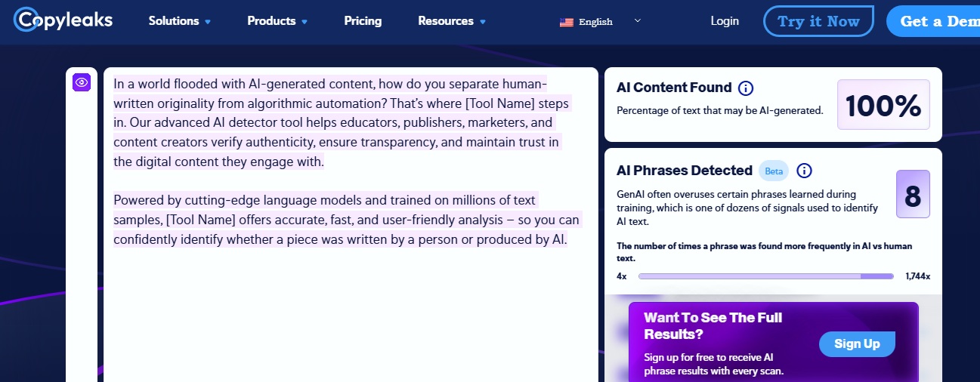This screenshot has width=980, height=382.
Task: Click the 'AI Content Found' heading
Action: click(x=674, y=88)
